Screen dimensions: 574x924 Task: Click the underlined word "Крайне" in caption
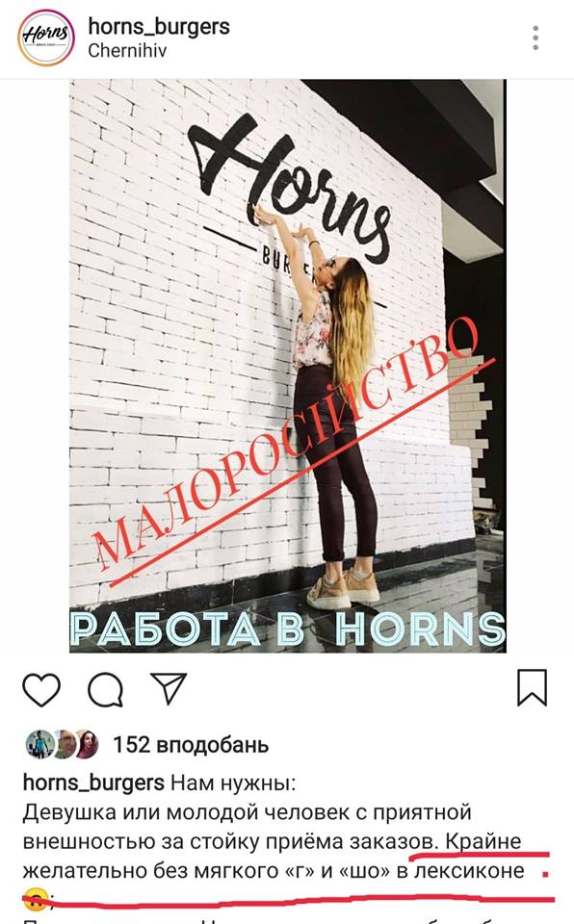[x=483, y=841]
